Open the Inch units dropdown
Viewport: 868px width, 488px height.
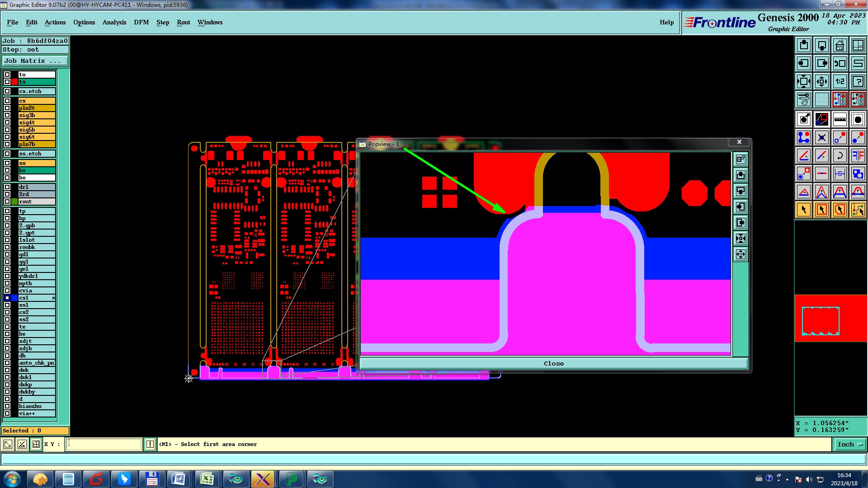pos(849,445)
